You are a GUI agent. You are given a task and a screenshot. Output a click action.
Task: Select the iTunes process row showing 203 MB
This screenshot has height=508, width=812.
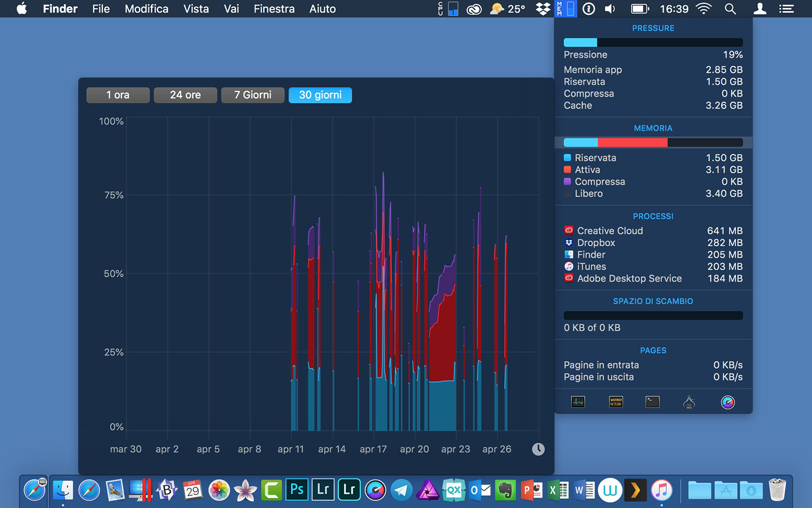pyautogui.click(x=653, y=266)
